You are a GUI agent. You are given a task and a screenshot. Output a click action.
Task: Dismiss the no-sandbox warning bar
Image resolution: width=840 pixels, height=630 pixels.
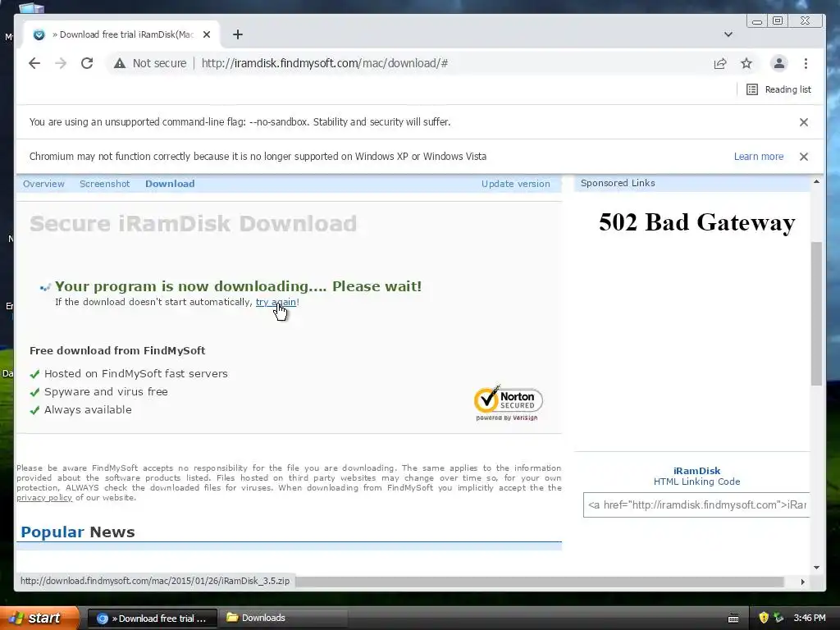[804, 122]
